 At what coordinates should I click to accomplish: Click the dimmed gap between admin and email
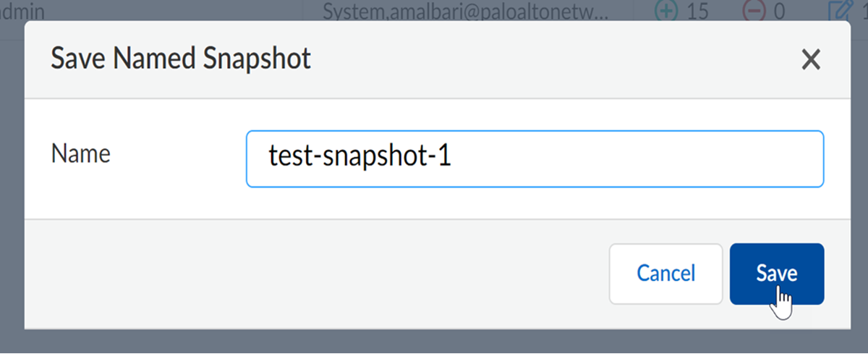pyautogui.click(x=181, y=10)
